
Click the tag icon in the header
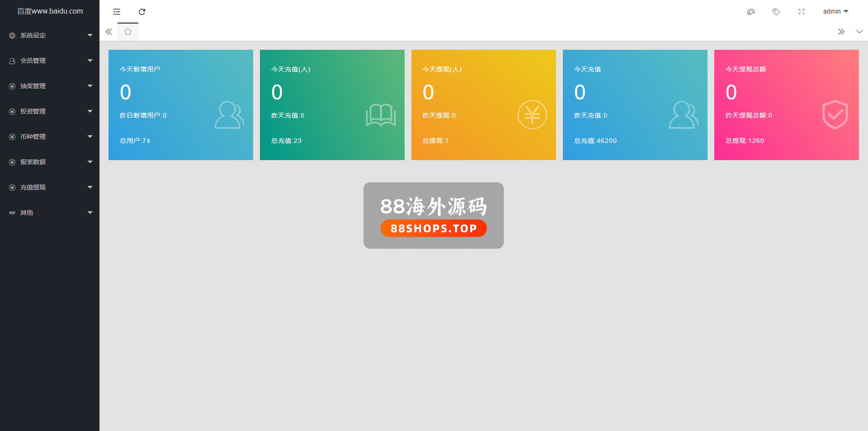coord(776,12)
